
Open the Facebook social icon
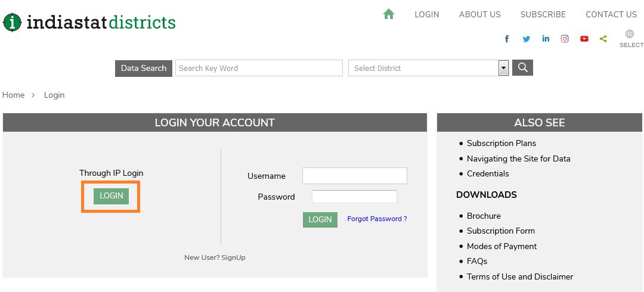[x=507, y=39]
